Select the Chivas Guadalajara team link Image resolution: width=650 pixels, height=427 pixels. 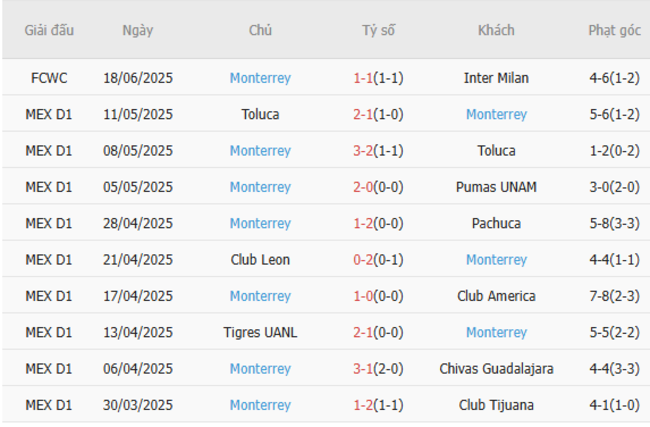coord(496,369)
